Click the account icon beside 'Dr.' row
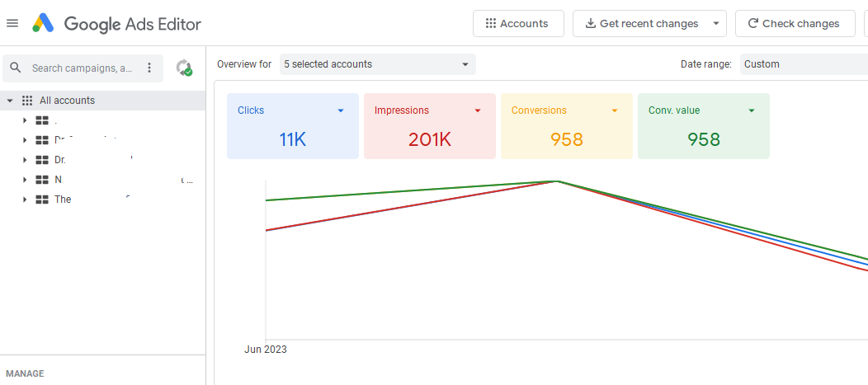Image resolution: width=868 pixels, height=385 pixels. click(42, 160)
